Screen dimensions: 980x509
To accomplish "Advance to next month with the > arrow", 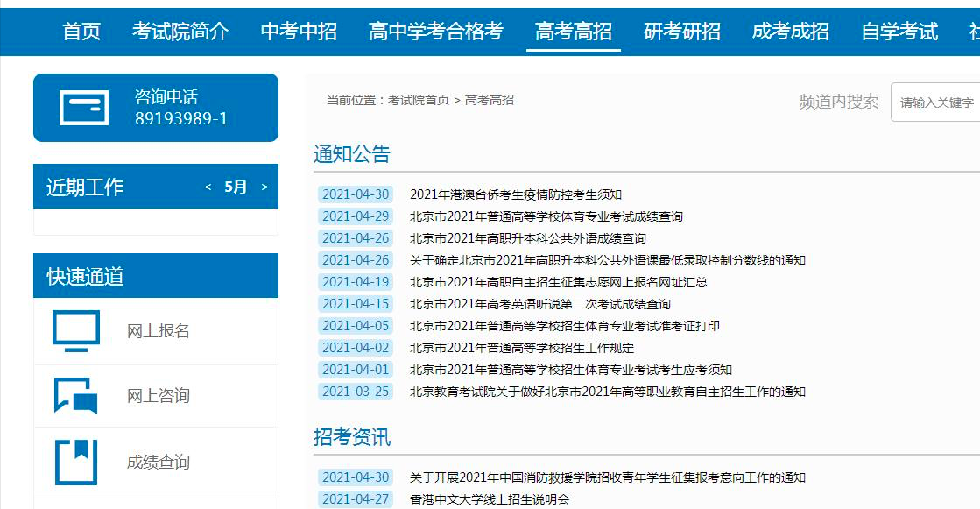I will (264, 186).
